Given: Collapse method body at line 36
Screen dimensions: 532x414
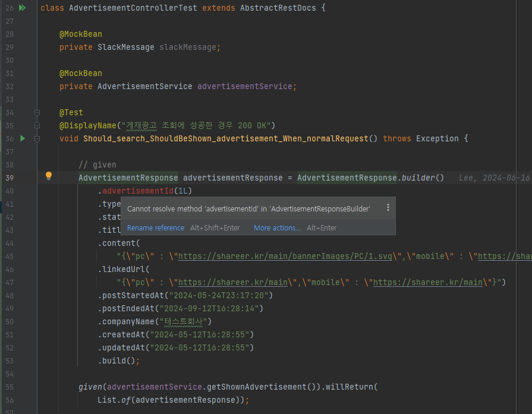Looking at the screenshot, I should click(37, 138).
